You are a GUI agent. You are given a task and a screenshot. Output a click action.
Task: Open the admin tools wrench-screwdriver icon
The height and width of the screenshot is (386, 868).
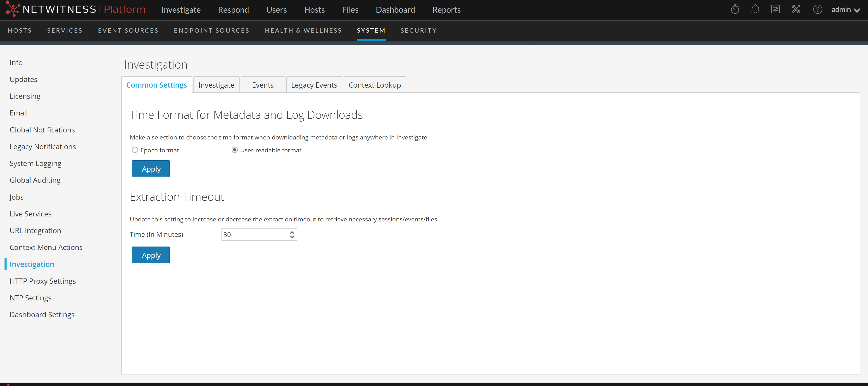(x=796, y=10)
